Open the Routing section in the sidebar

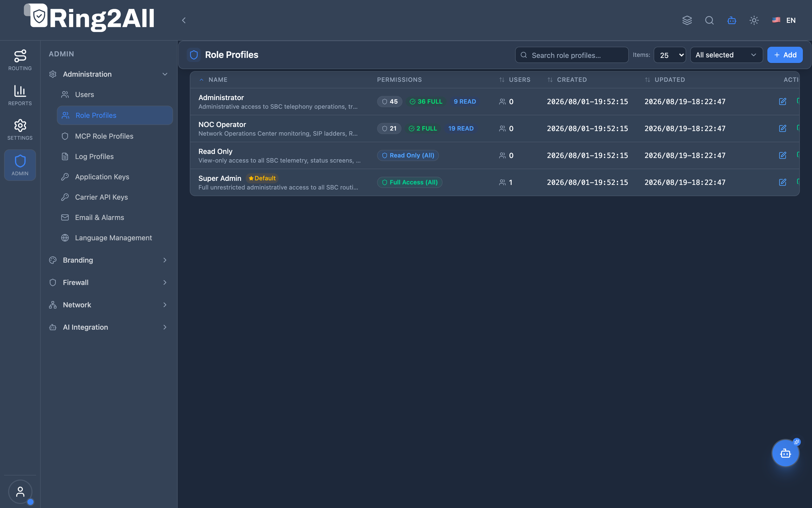(20, 60)
